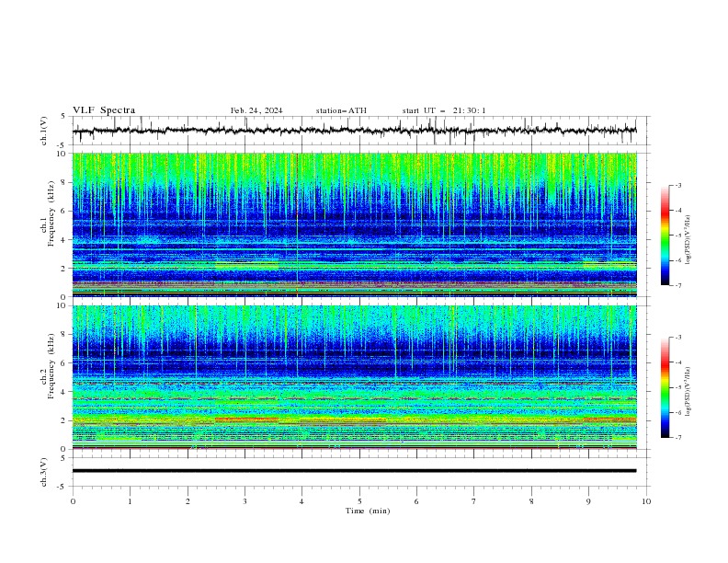Click time axis tick label "2"
This screenshot has height=563, width=728.
(x=188, y=501)
